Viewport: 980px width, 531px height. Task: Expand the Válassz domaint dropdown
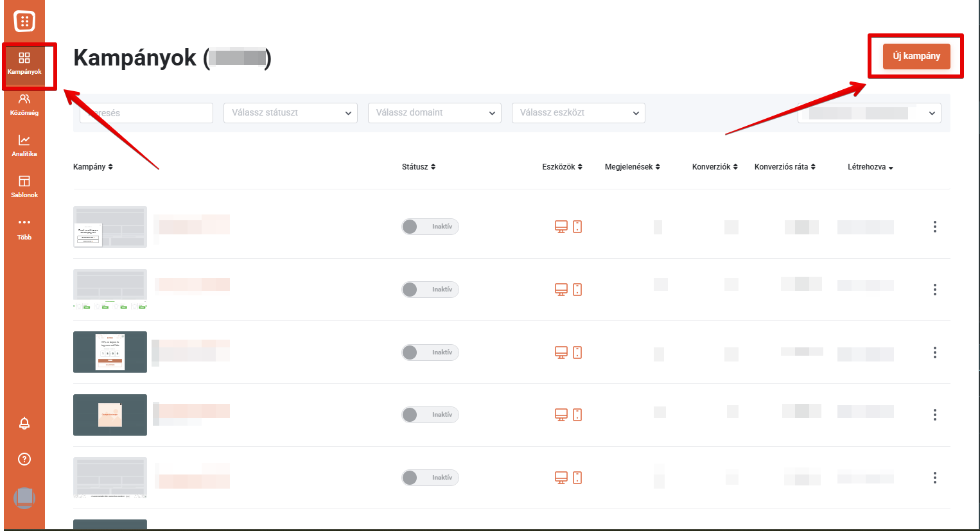435,113
